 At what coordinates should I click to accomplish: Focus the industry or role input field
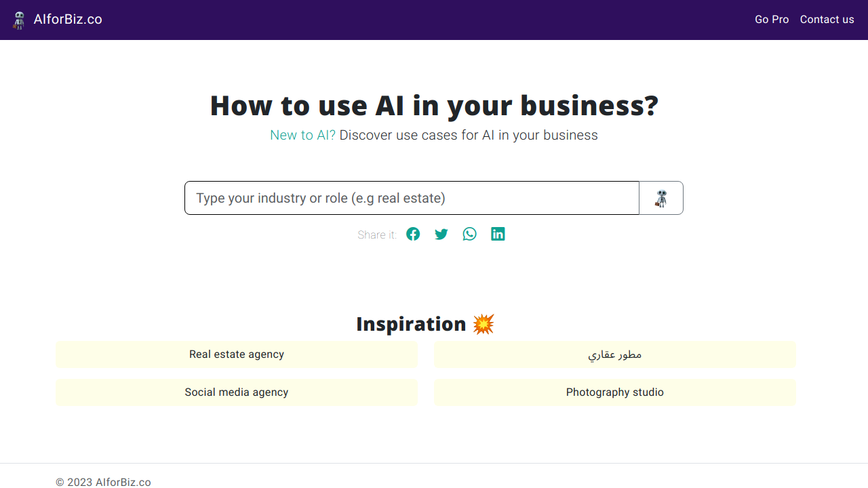coord(412,198)
